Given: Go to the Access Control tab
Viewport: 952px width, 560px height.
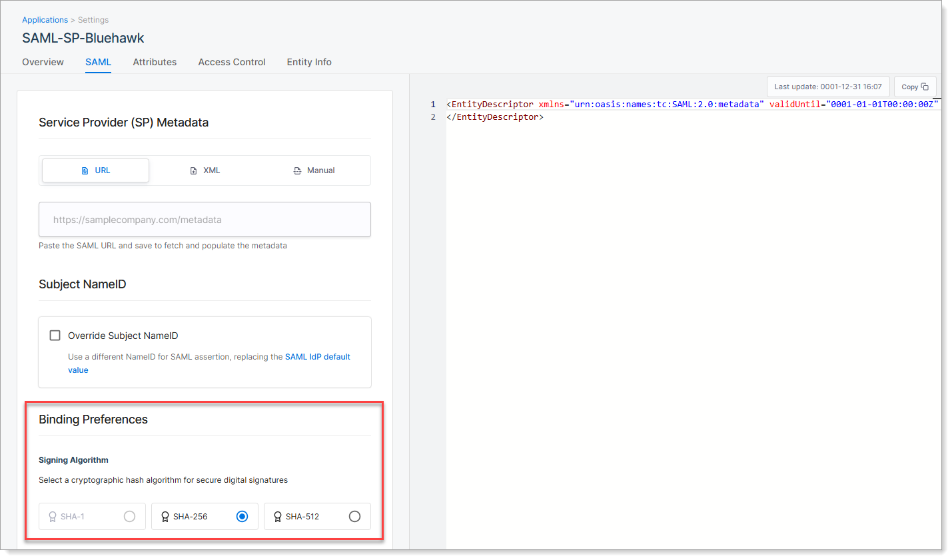Looking at the screenshot, I should pos(232,62).
